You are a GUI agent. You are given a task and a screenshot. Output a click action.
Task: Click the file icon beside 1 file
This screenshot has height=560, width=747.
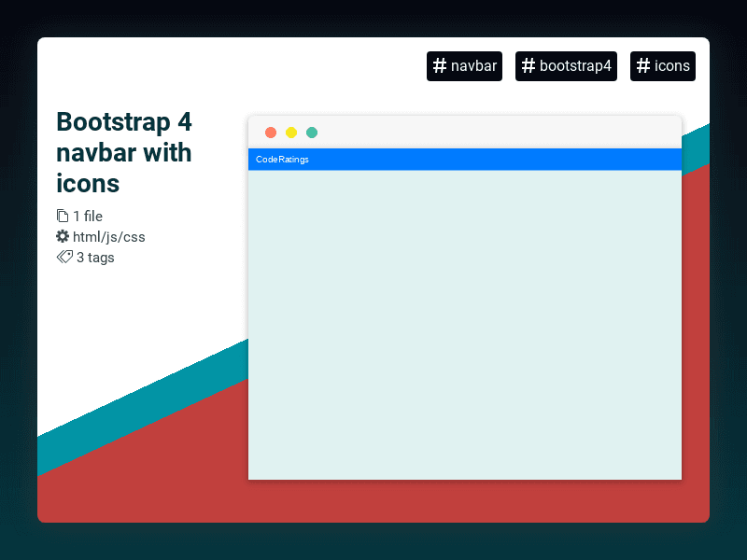(63, 216)
